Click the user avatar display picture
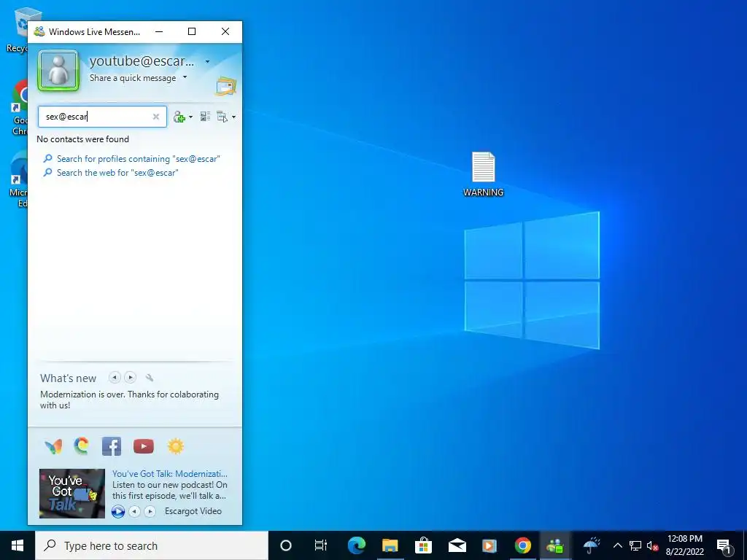The width and height of the screenshot is (747, 560). 58,71
